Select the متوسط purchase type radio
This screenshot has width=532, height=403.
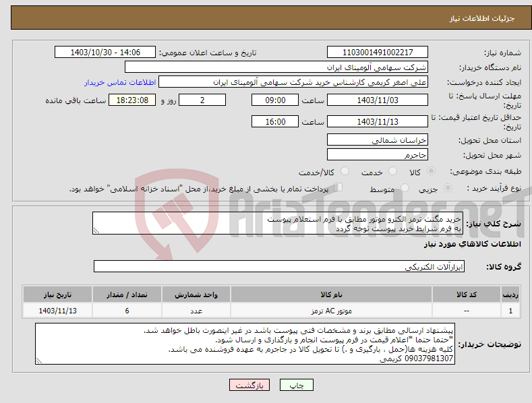click(x=405, y=187)
